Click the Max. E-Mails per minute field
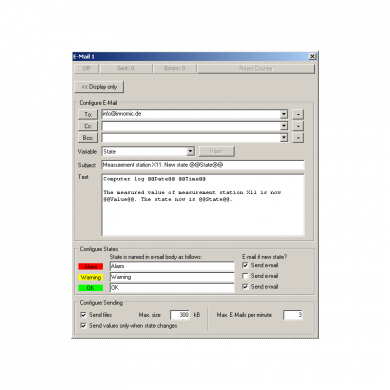This screenshot has height=390, width=390. coord(293,315)
